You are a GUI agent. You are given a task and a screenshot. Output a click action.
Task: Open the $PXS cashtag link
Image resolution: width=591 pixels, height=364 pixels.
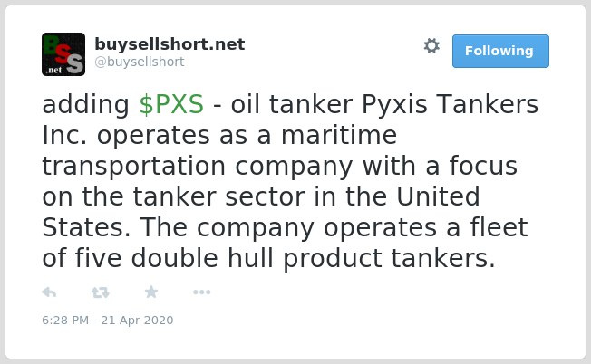pos(171,104)
